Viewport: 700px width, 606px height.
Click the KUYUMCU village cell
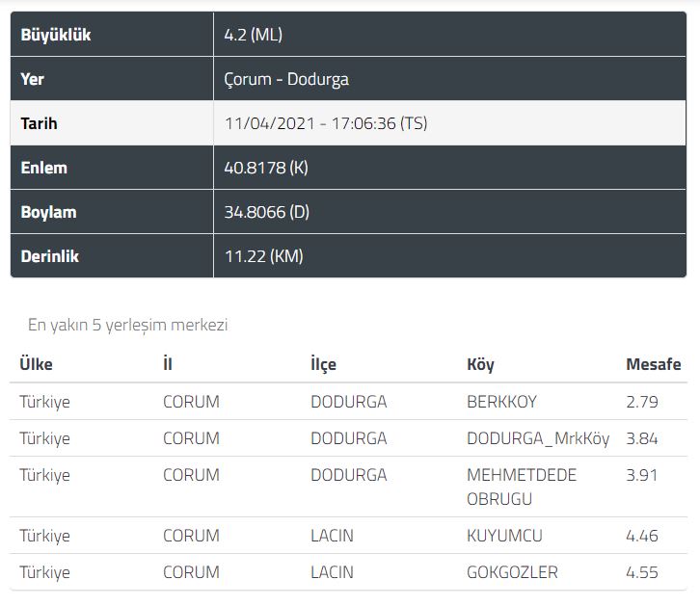pyautogui.click(x=504, y=536)
